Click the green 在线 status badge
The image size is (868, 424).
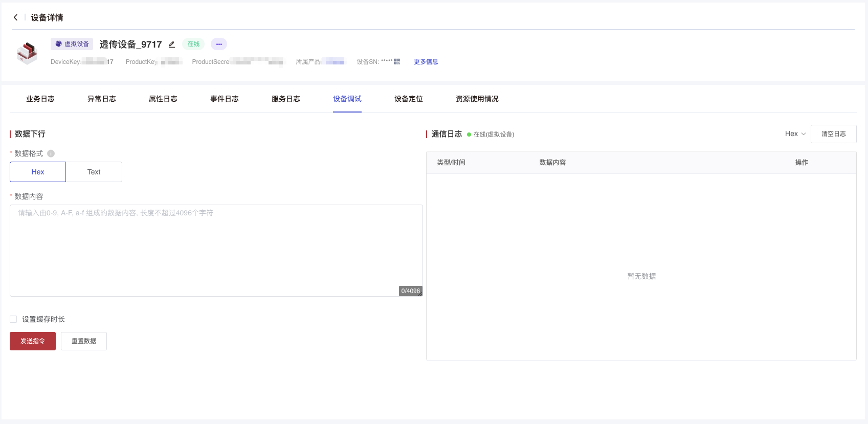tap(193, 44)
